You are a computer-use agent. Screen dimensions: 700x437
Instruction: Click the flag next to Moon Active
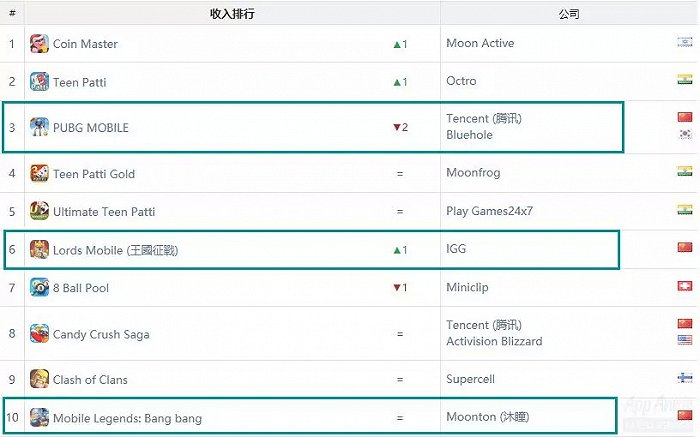tap(685, 42)
